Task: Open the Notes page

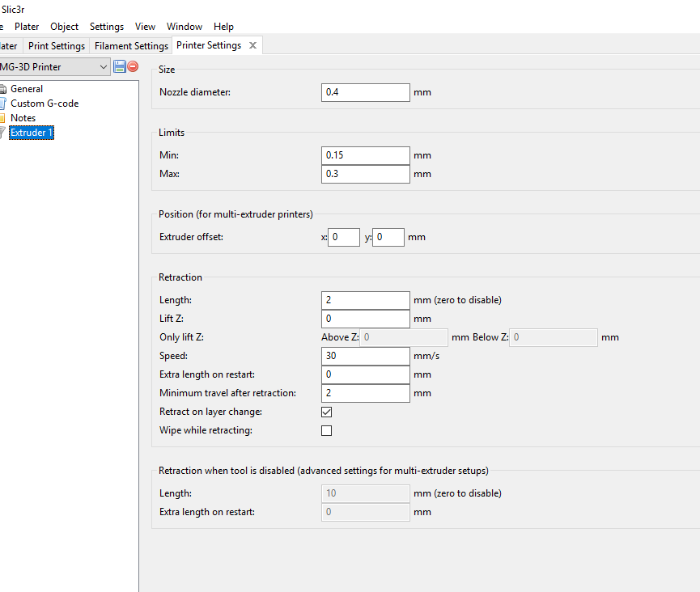Action: [x=23, y=118]
